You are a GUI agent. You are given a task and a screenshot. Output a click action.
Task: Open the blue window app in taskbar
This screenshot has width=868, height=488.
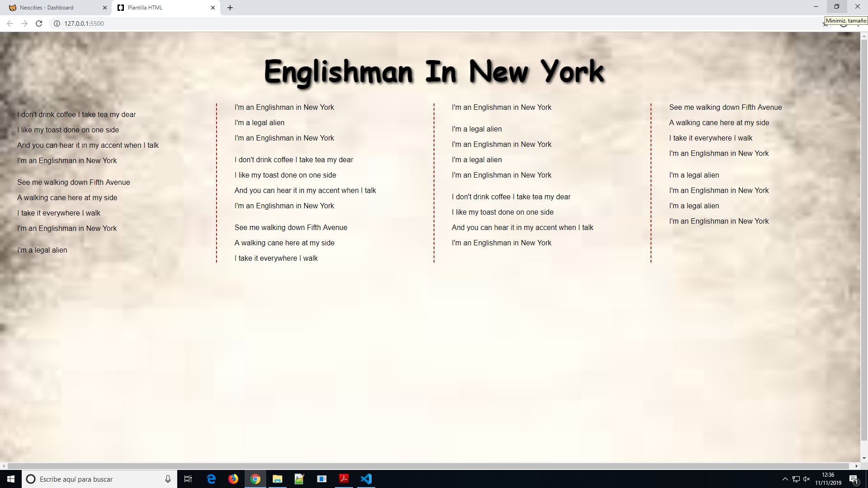(321, 479)
